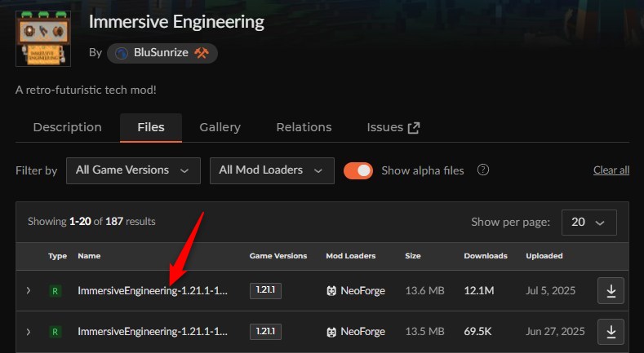Click the Jul 5, 2025 upload date

[550, 291]
